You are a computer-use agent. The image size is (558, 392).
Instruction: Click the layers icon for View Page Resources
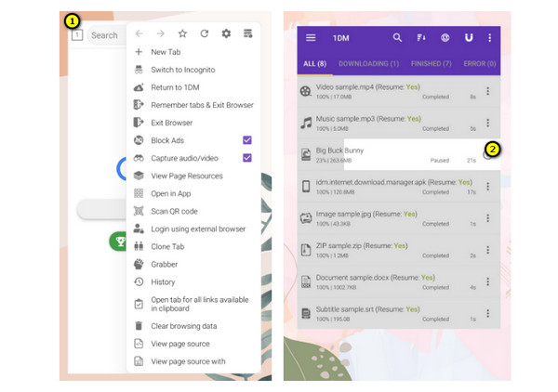(x=139, y=176)
